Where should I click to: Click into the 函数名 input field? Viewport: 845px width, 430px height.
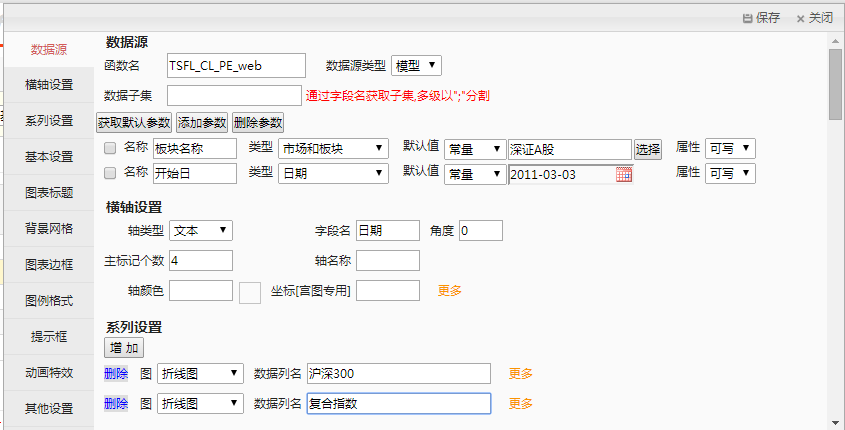(x=236, y=65)
